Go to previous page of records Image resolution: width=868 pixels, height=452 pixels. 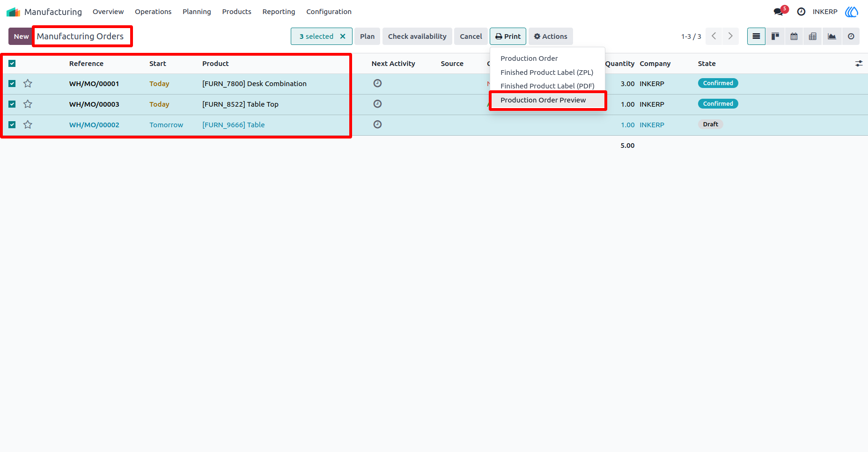point(714,36)
